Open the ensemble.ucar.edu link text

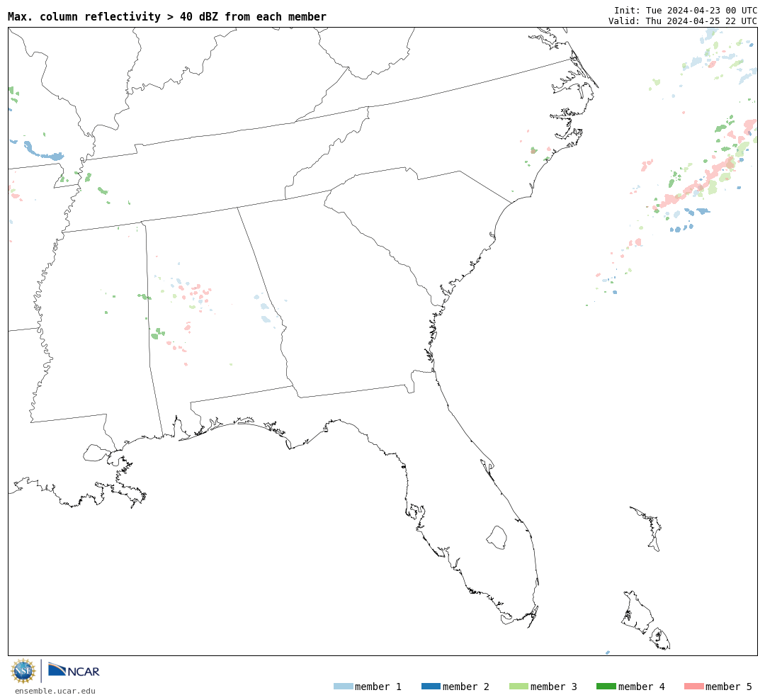(x=55, y=691)
